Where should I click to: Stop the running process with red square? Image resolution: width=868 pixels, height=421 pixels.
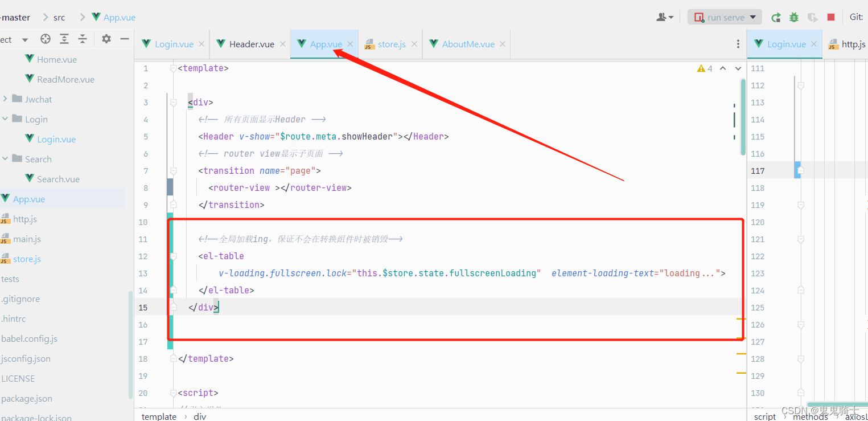[x=831, y=17]
